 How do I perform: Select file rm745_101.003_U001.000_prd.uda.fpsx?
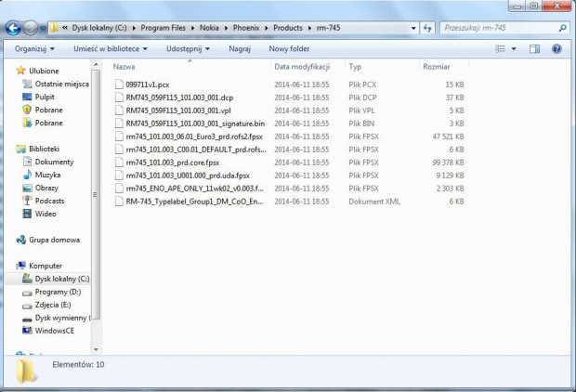[188, 176]
